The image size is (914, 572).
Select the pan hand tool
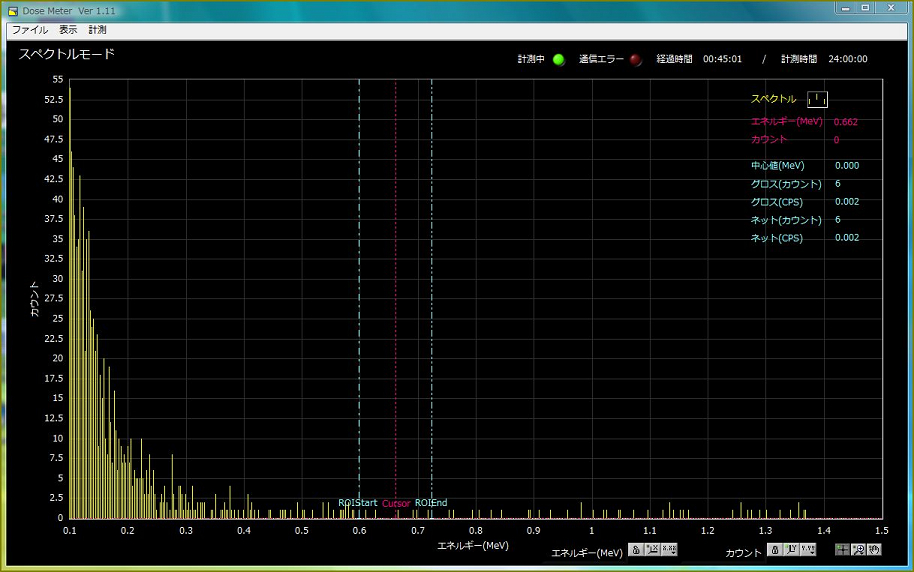874,550
